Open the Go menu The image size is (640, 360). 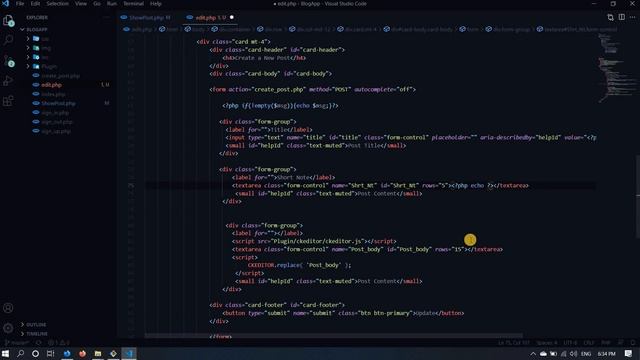pos(97,4)
